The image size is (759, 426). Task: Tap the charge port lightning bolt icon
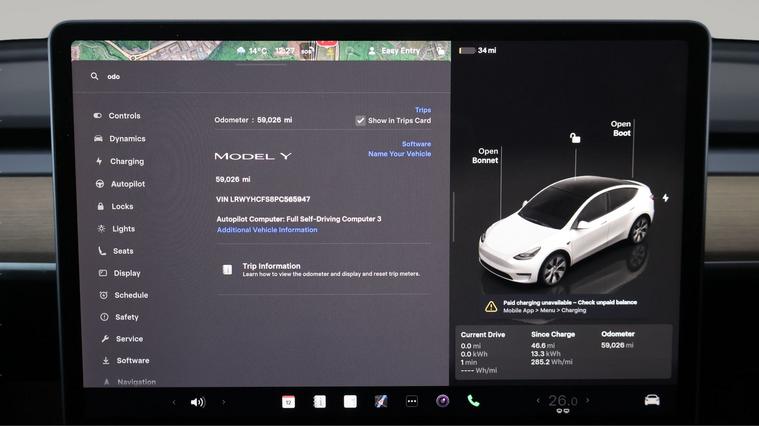coord(665,198)
